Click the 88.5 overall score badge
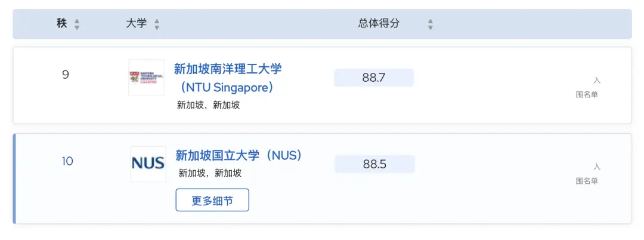 374,164
